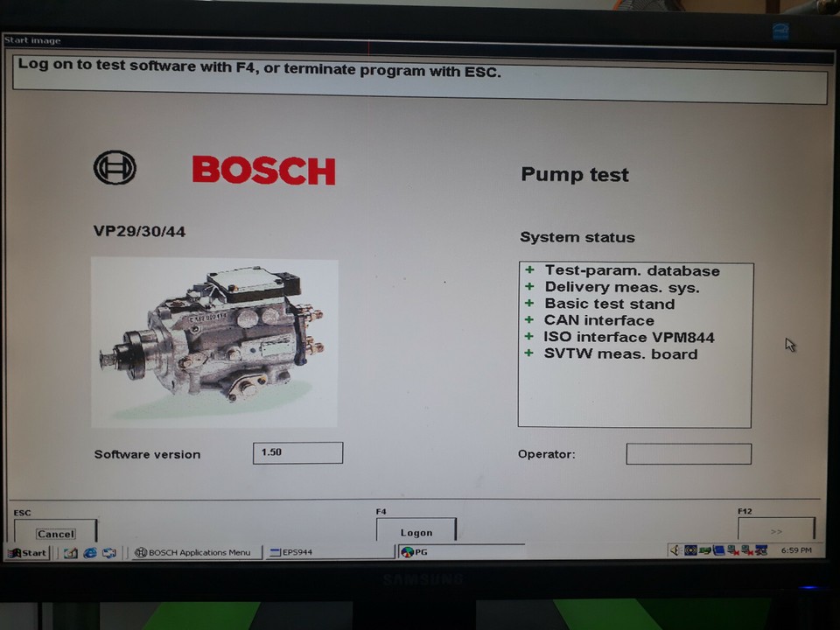
Task: Open Internet Explorer from Quick Launch
Action: [x=88, y=552]
